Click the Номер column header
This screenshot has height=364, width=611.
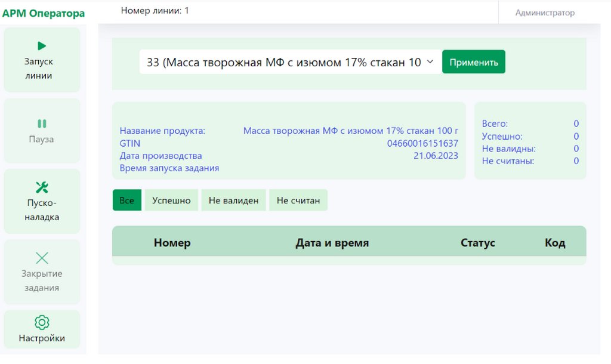tap(172, 243)
